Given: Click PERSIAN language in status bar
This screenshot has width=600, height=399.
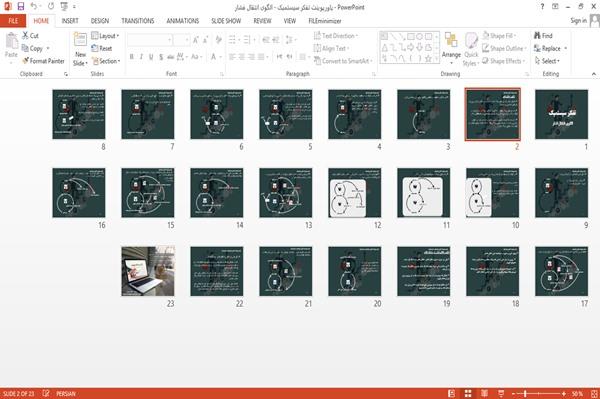Looking at the screenshot, I should [66, 394].
